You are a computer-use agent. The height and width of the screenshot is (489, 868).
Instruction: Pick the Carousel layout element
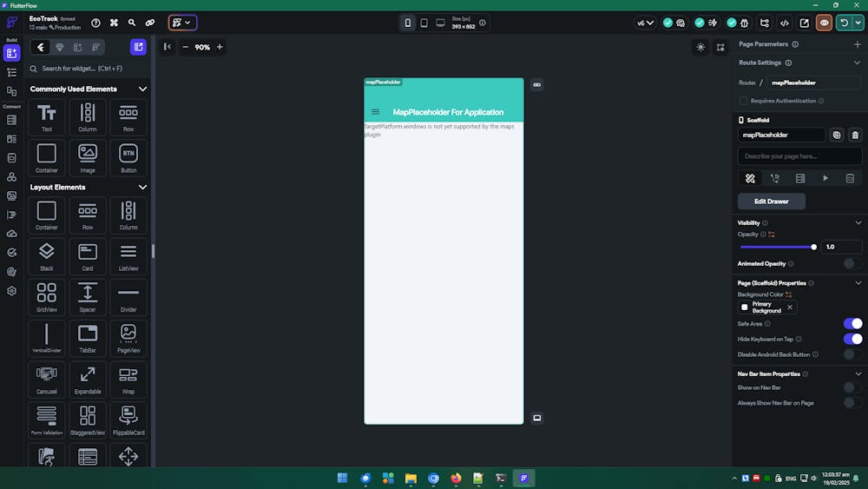pyautogui.click(x=47, y=380)
